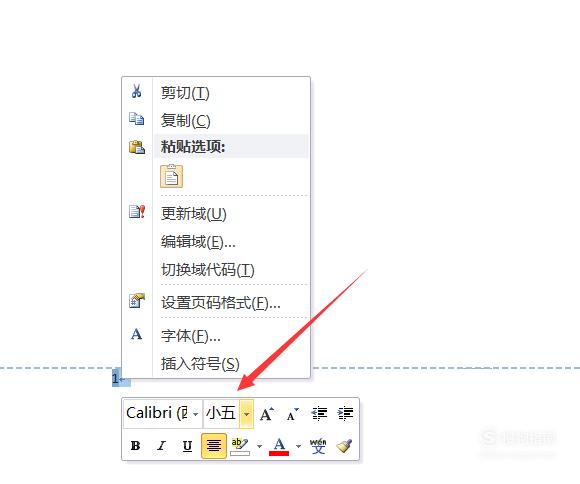Click the Calibri font name box
580x484 pixels.
(x=158, y=413)
